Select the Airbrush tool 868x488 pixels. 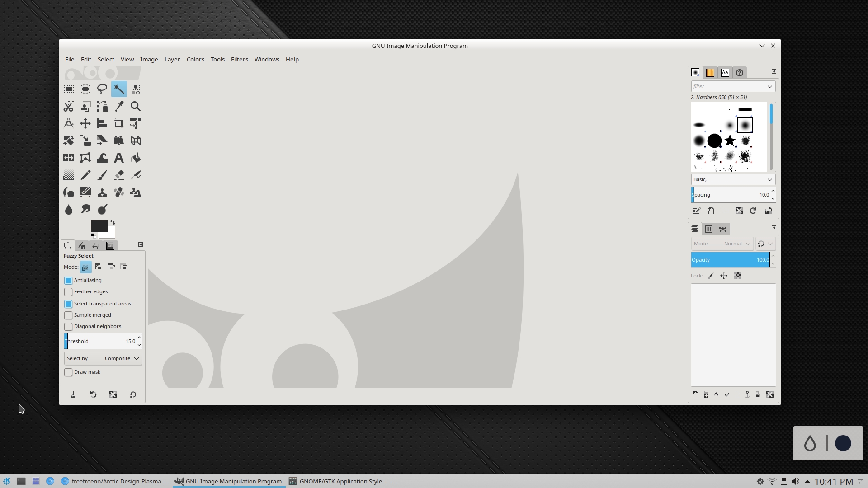coord(136,175)
